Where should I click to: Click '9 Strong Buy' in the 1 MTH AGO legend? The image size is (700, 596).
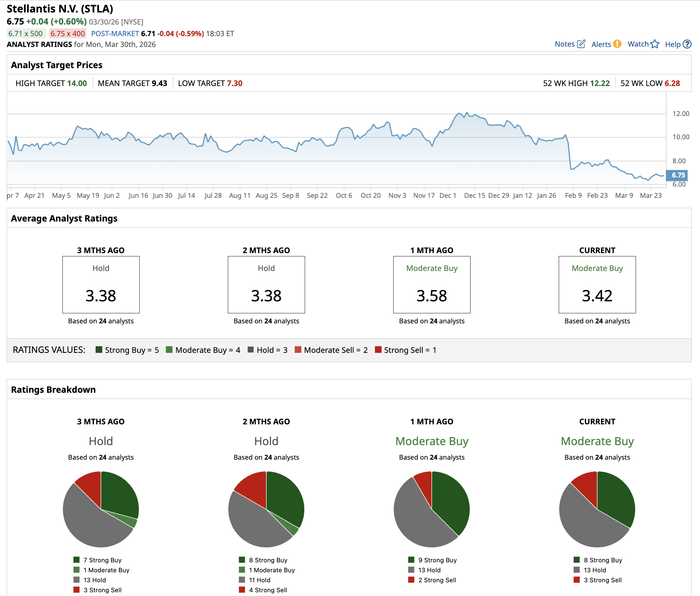tap(438, 560)
